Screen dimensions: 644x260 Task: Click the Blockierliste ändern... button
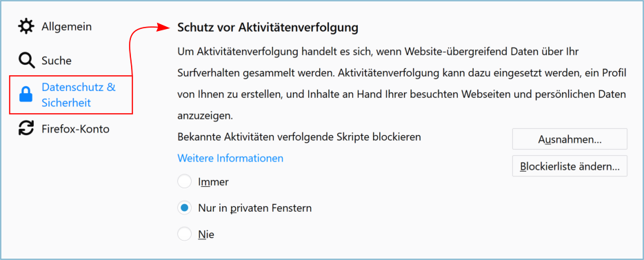click(x=570, y=166)
